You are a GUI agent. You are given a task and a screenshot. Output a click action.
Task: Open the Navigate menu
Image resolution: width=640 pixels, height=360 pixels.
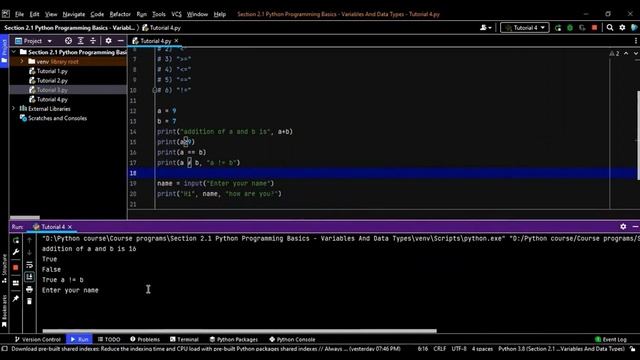tap(74, 14)
